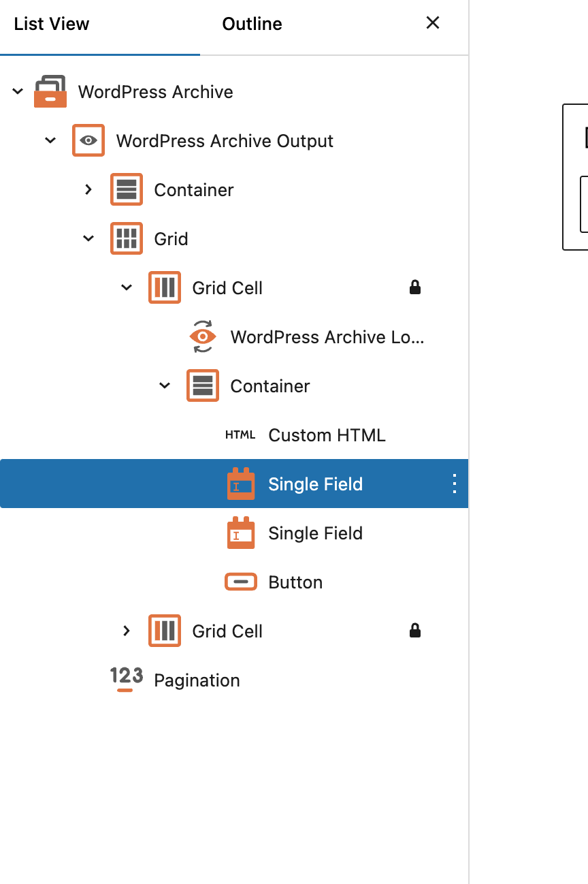Close the List View panel
Screen dimensions: 588x884
tap(433, 23)
